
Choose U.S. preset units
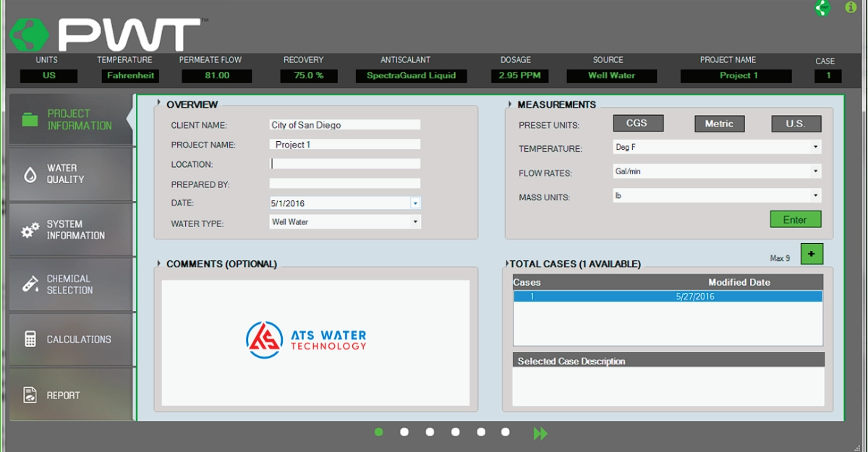(796, 124)
